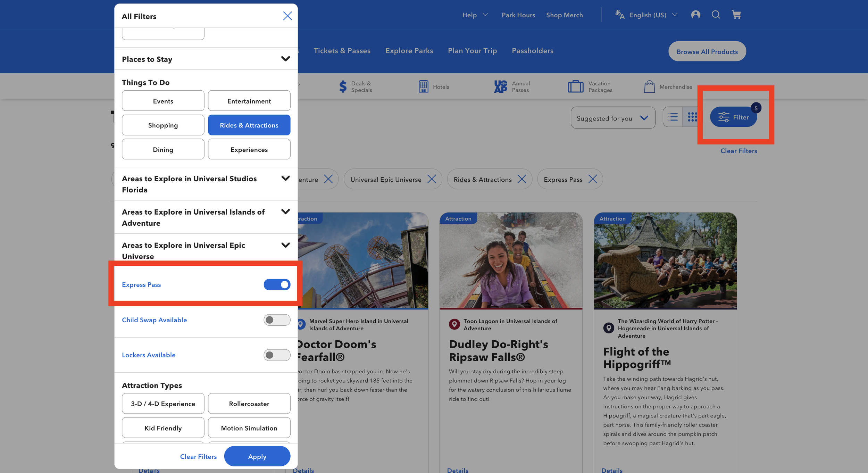This screenshot has width=868, height=473.
Task: Remove the filter chip ending in 'enture'
Action: click(328, 179)
